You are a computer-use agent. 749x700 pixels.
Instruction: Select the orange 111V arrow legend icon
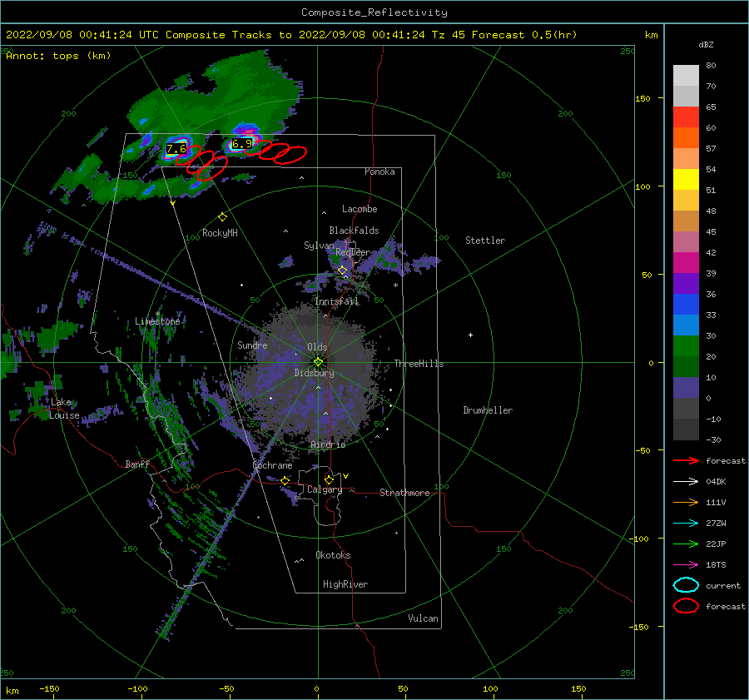pos(686,502)
